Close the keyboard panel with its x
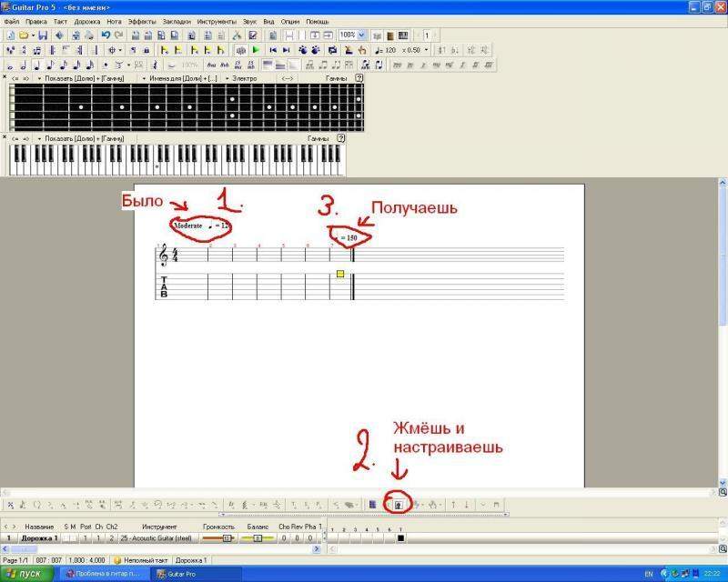 click(x=5, y=137)
